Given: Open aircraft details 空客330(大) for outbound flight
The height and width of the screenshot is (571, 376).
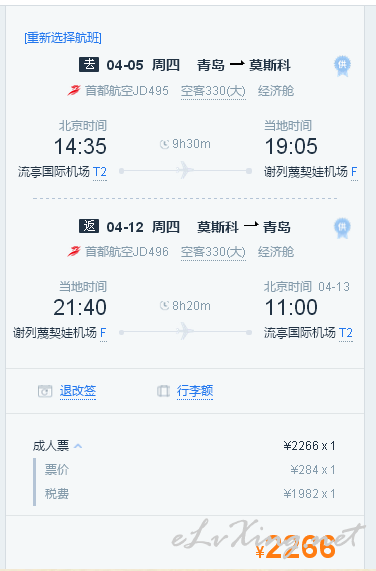Looking at the screenshot, I should pyautogui.click(x=213, y=91).
